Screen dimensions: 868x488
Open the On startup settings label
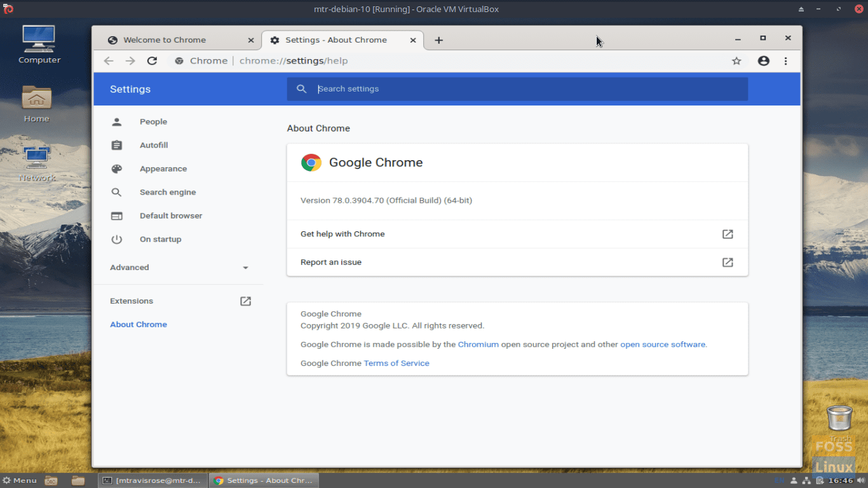[x=161, y=240]
